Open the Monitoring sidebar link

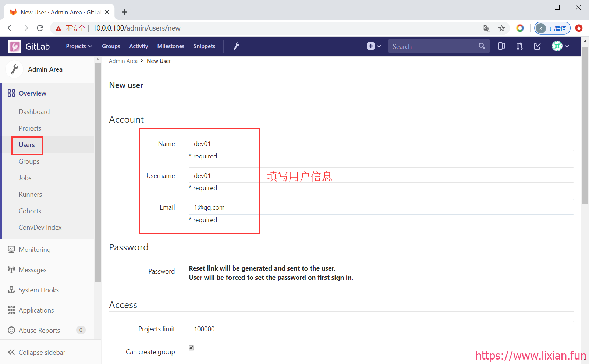pyautogui.click(x=35, y=250)
